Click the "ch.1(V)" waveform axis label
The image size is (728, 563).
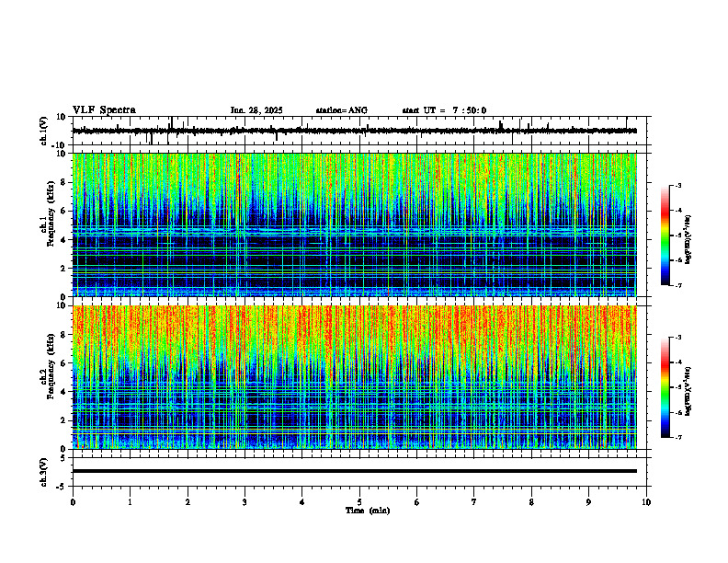coord(44,131)
